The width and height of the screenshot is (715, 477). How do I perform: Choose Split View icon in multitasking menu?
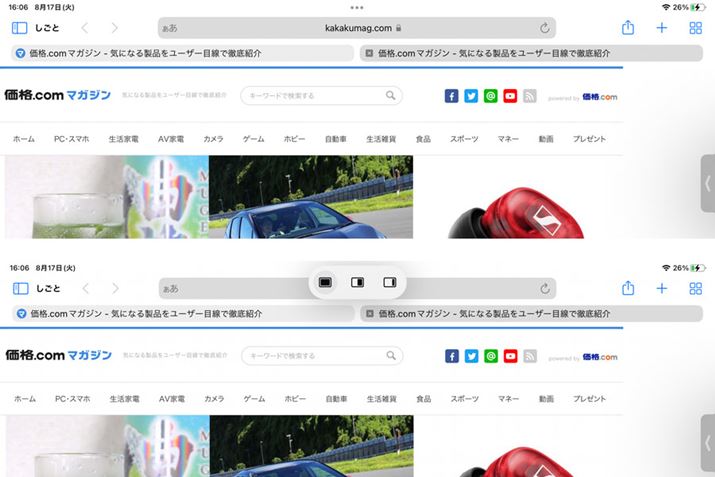(x=358, y=282)
